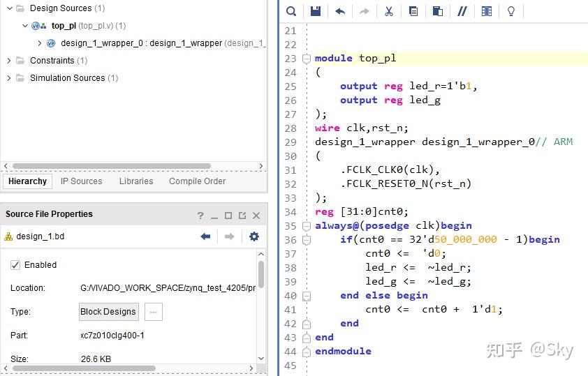The height and width of the screenshot is (376, 588).
Task: Expand the design_1_wrapper_0 node
Action: tap(39, 43)
